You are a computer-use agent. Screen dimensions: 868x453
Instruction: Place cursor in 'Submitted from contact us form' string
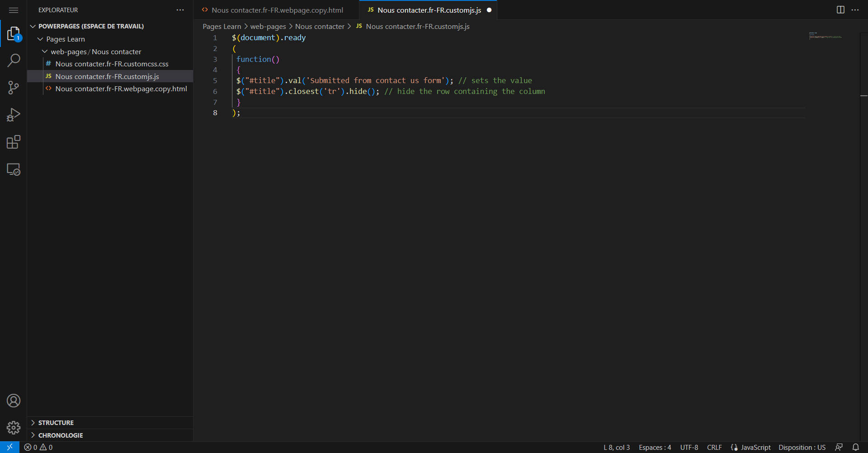(376, 80)
